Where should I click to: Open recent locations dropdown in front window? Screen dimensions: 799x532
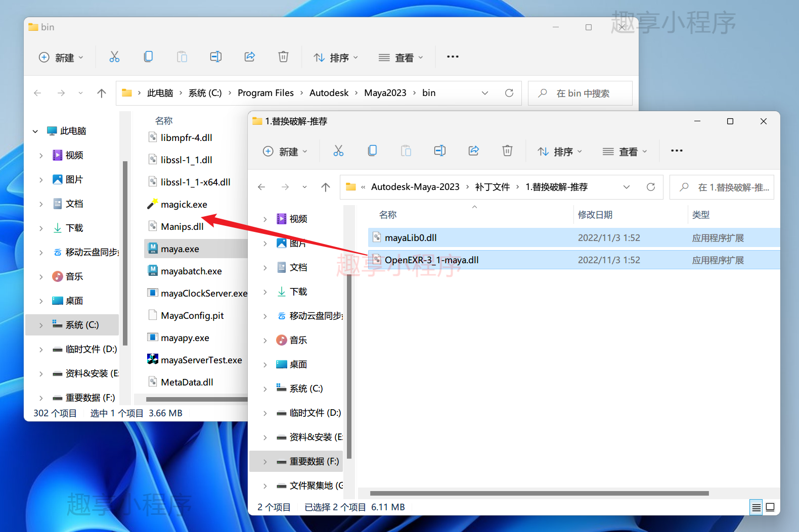(304, 187)
